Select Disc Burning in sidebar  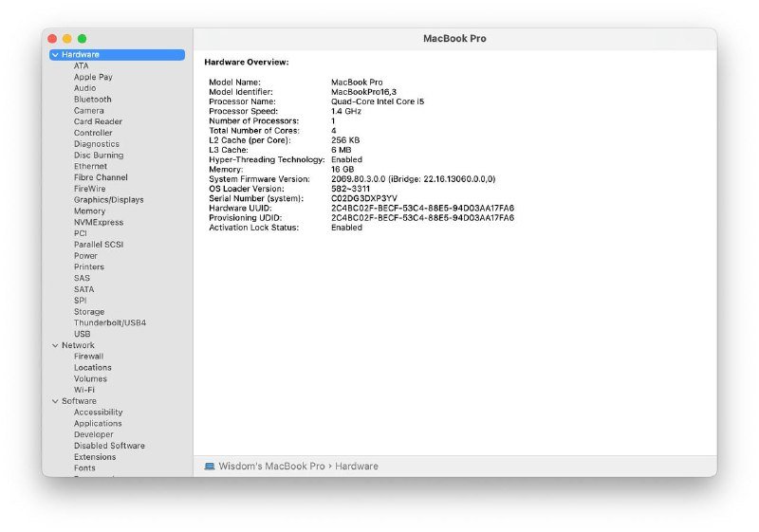pyautogui.click(x=99, y=156)
